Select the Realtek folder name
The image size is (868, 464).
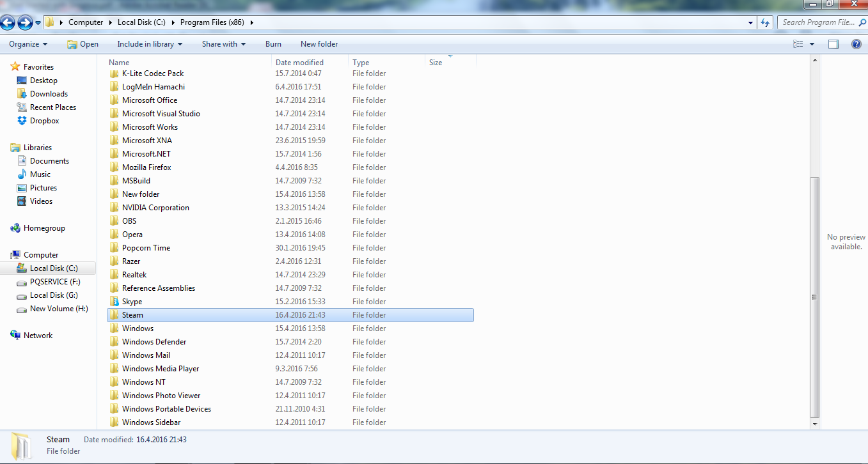coord(134,275)
